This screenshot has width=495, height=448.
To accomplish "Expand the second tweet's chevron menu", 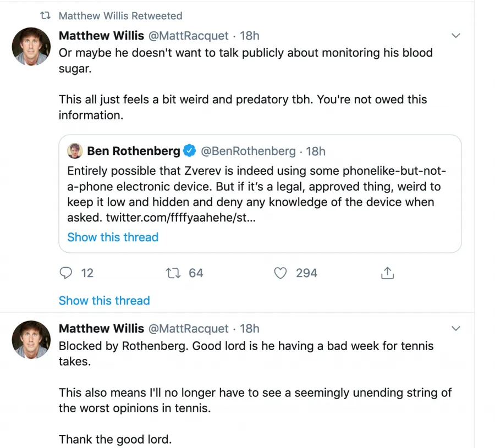I will click(455, 329).
